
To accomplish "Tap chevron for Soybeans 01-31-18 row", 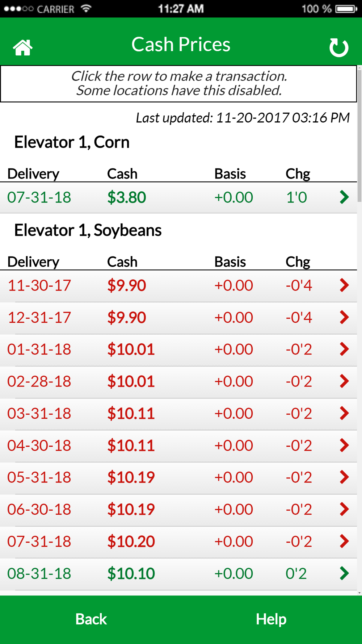I will (344, 349).
